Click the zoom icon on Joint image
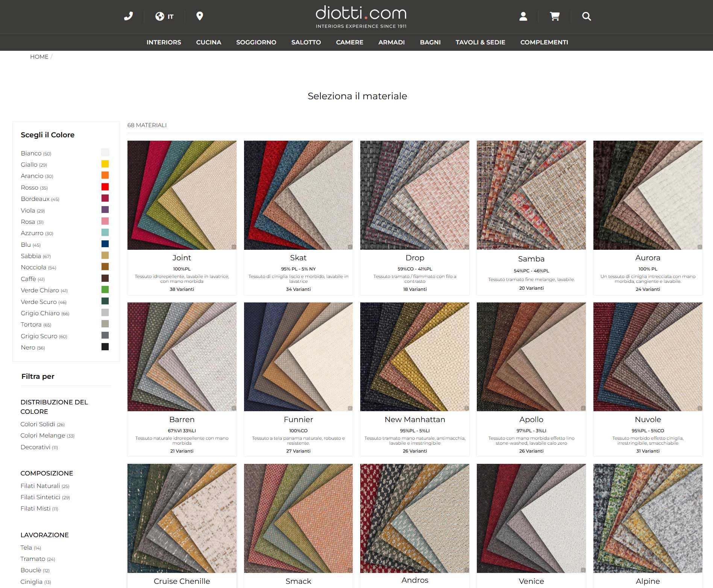The image size is (713, 588). (x=234, y=247)
